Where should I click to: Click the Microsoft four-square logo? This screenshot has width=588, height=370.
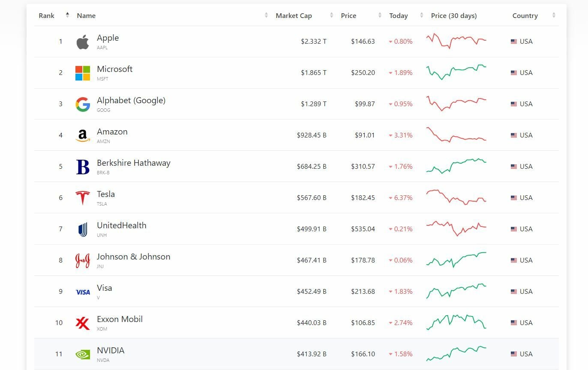83,73
